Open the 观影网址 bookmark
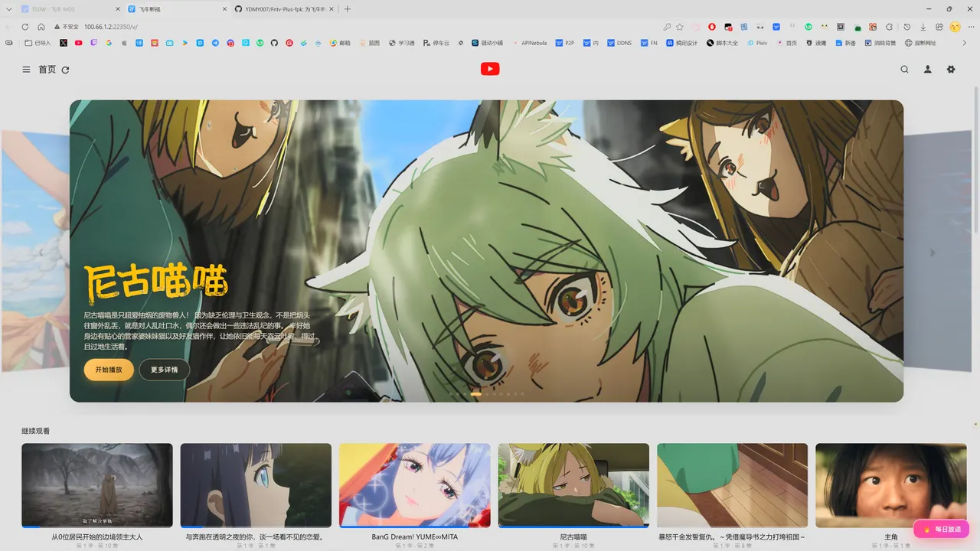The image size is (980, 551). (921, 43)
